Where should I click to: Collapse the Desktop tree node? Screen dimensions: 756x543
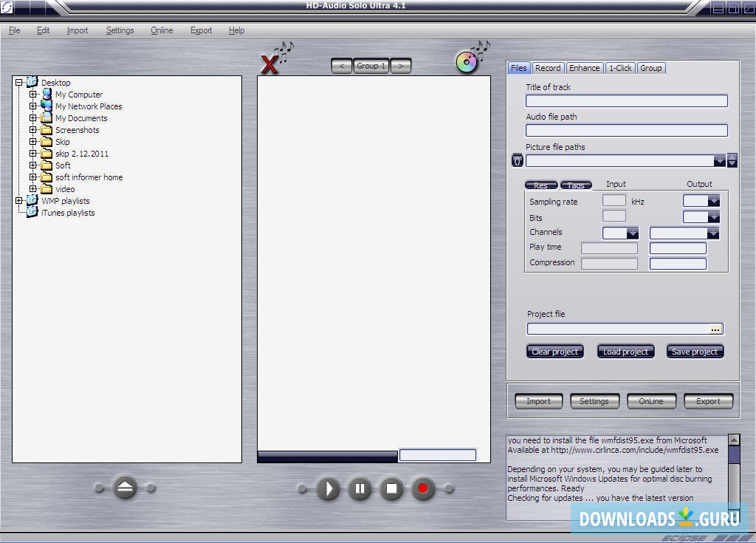pyautogui.click(x=18, y=83)
